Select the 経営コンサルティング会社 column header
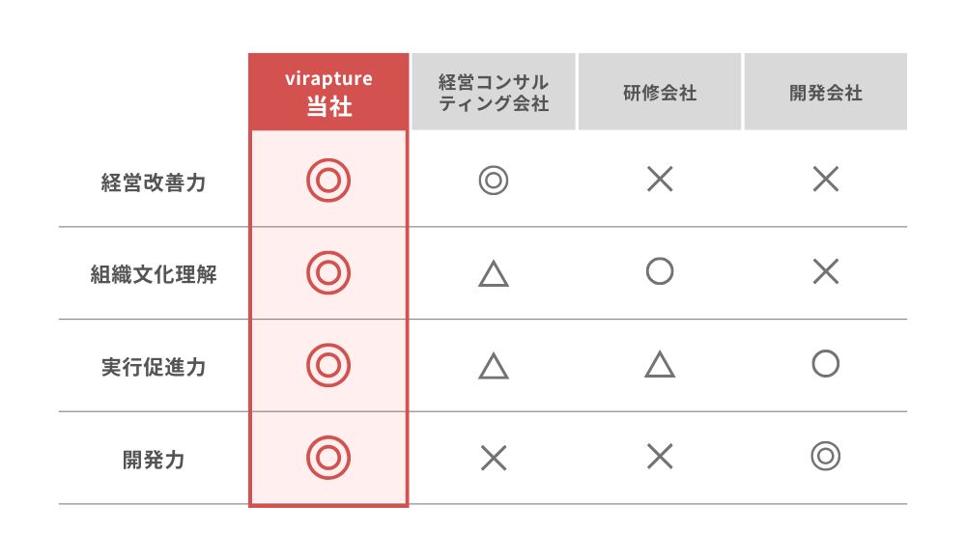This screenshot has height=560, width=966. (x=494, y=93)
